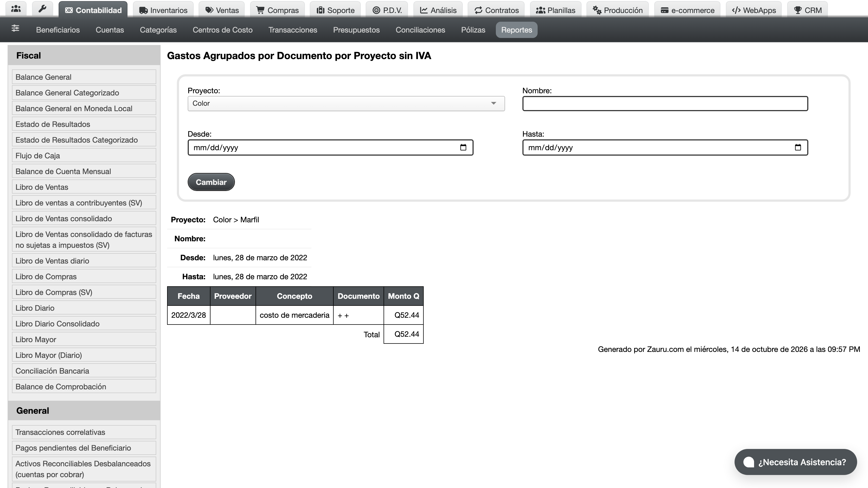Screen dimensions: 868x488
Task: Expand the Proyecto dropdown showing Color
Action: (x=346, y=103)
